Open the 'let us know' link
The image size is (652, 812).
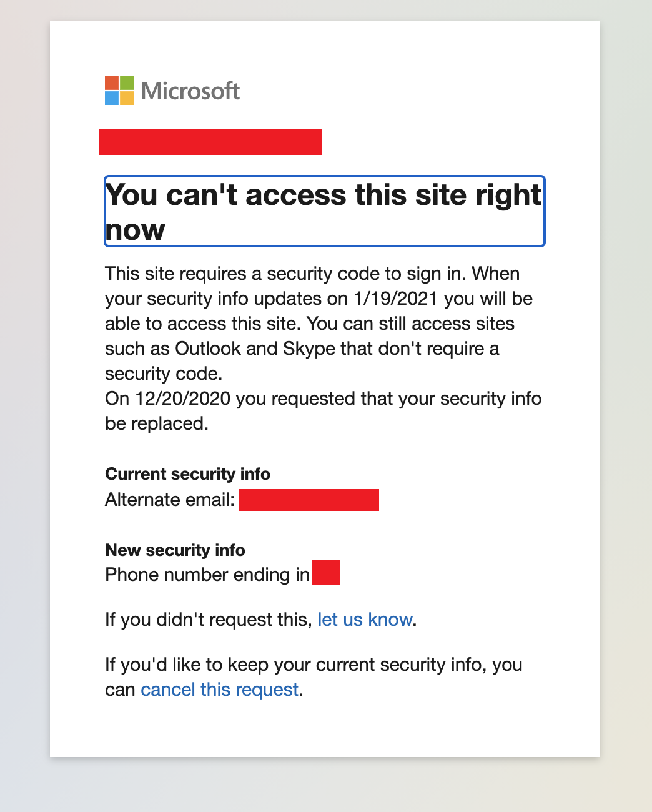[x=365, y=620]
